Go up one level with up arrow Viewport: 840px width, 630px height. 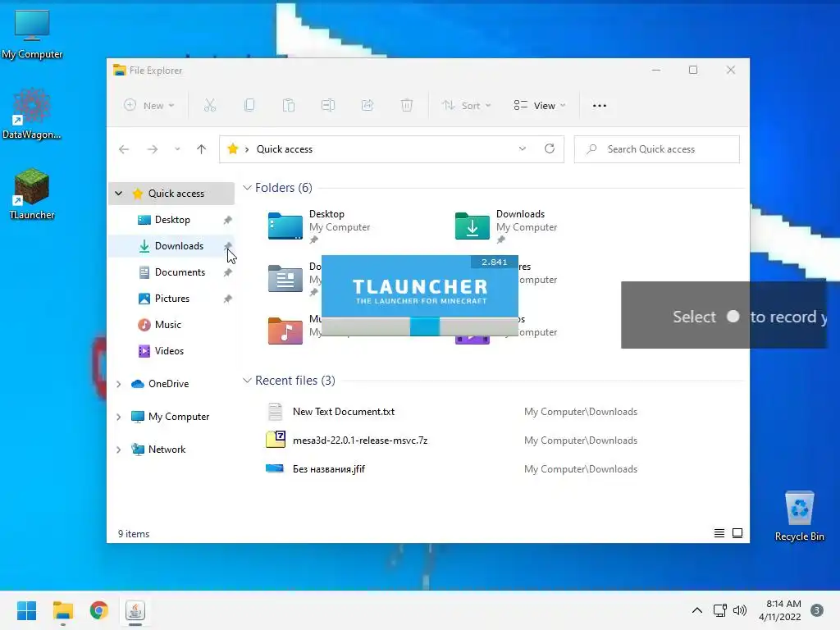coord(202,149)
